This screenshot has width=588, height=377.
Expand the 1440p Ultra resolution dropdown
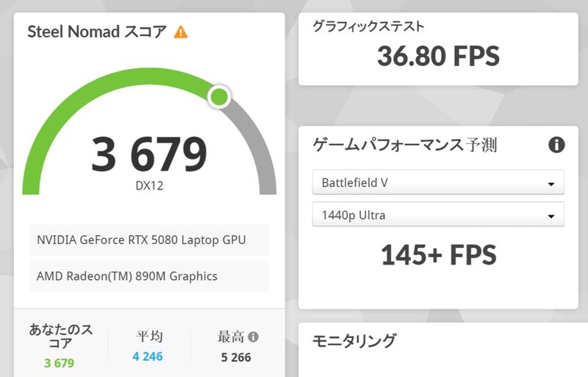438,215
